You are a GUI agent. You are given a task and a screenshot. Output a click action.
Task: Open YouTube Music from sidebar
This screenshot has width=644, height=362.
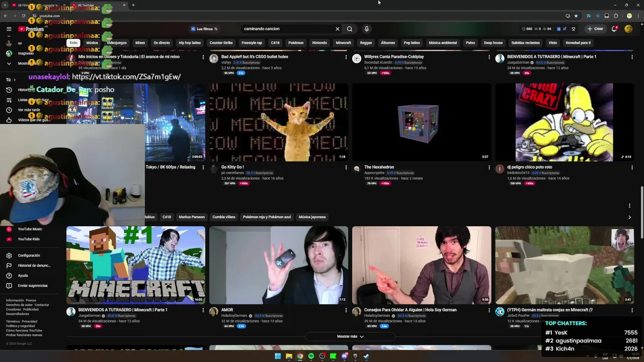pyautogui.click(x=29, y=229)
